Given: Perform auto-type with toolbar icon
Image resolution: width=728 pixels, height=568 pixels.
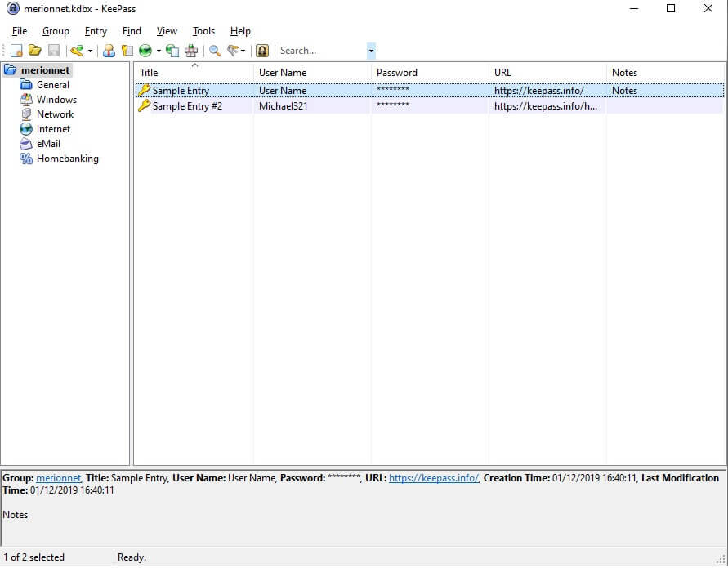Looking at the screenshot, I should [191, 51].
